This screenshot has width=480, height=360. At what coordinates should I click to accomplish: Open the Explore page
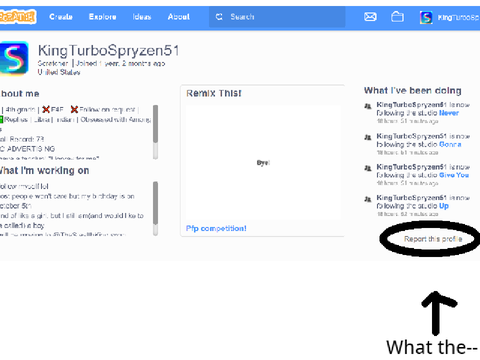point(102,17)
